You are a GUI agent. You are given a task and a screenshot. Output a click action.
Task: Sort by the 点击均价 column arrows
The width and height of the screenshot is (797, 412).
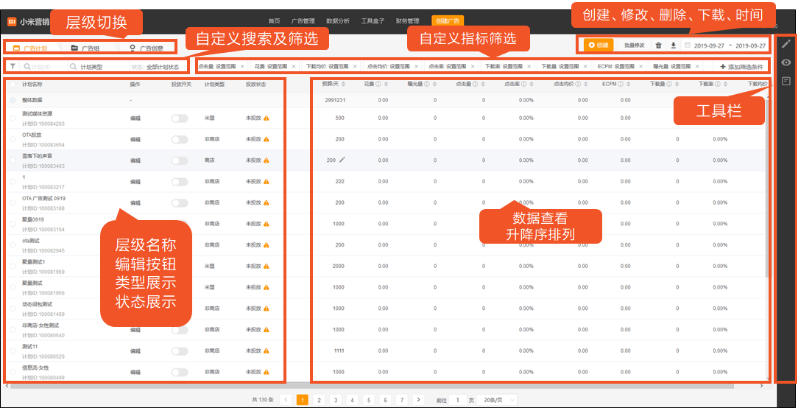click(586, 85)
